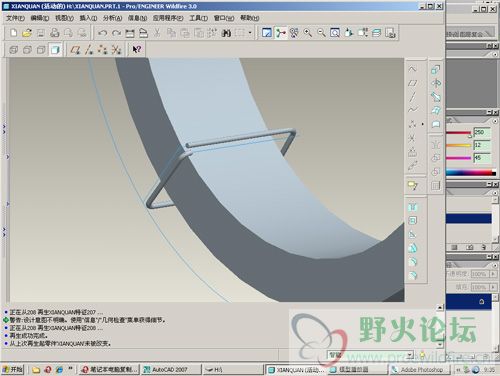500x376 pixels.
Task: Toggle datum axes display
Action: (x=89, y=50)
